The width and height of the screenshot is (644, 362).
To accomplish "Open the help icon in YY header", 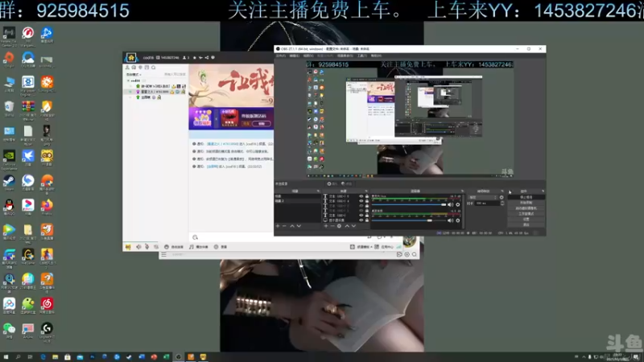I will (213, 57).
